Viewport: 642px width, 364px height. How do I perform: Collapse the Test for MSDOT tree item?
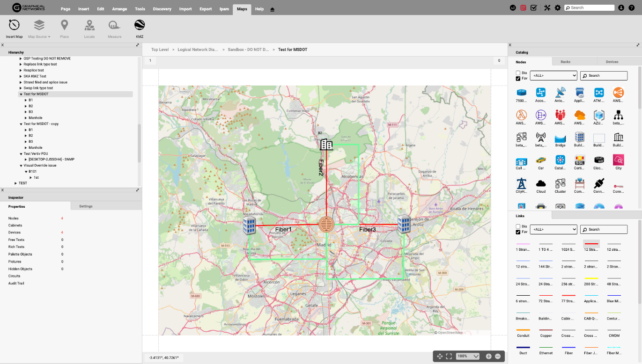(21, 94)
